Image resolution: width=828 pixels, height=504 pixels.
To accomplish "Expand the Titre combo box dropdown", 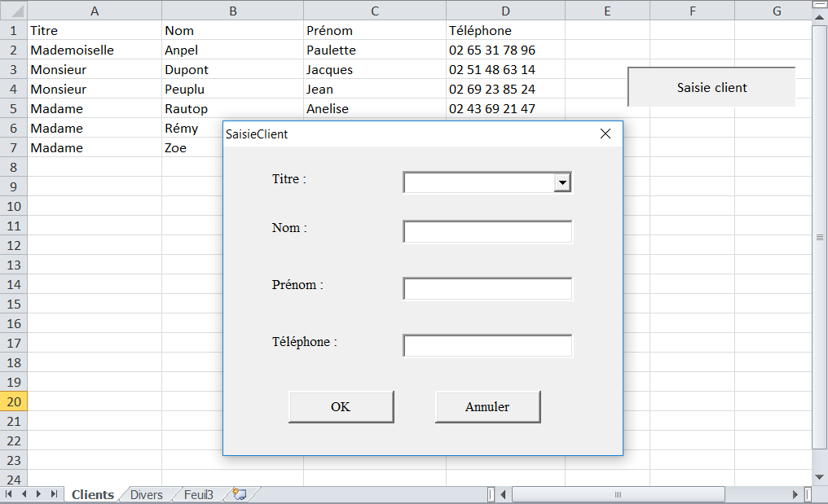I will click(x=562, y=183).
